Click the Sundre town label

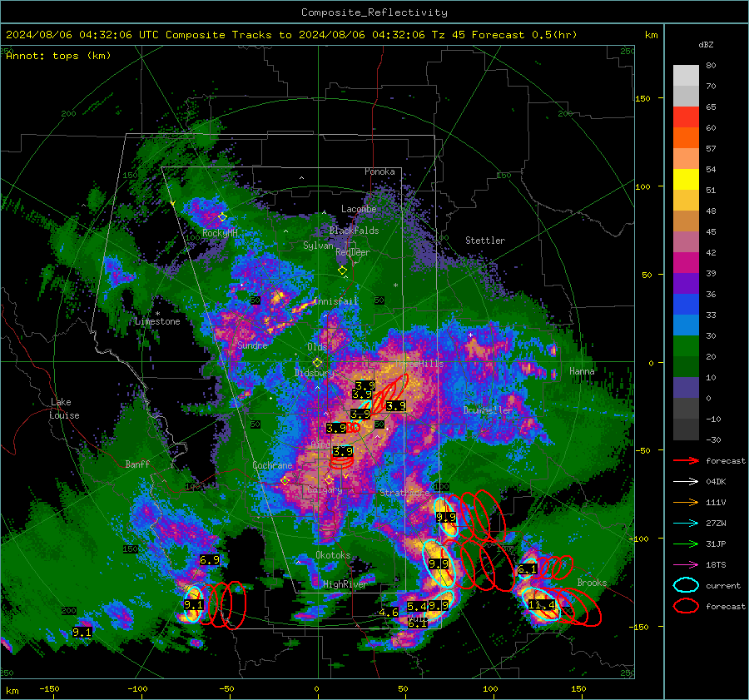click(253, 345)
